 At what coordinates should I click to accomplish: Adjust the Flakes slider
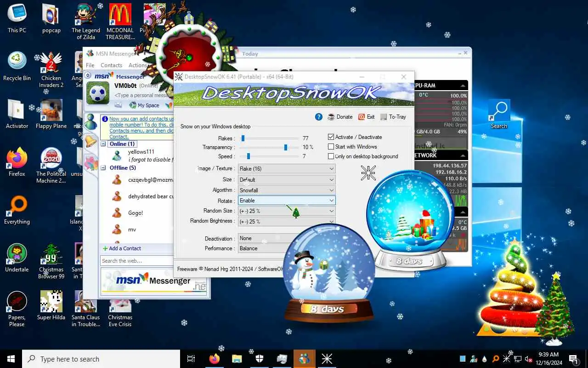pyautogui.click(x=243, y=138)
